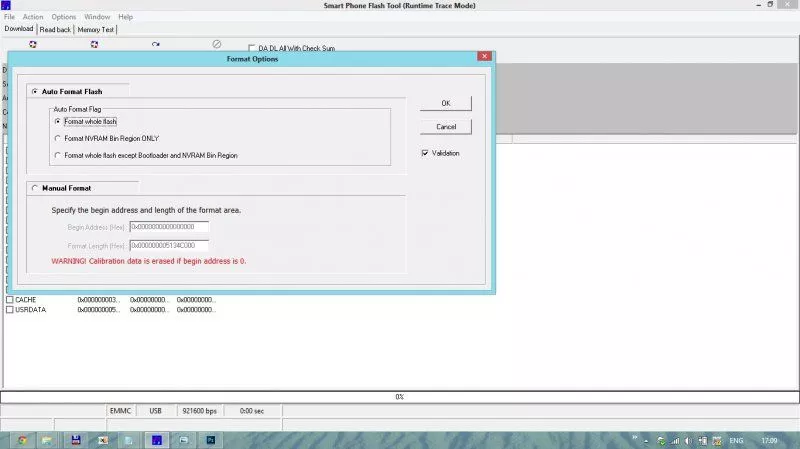Toggle the Validation checkbox
This screenshot has width=800, height=449.
(x=425, y=153)
